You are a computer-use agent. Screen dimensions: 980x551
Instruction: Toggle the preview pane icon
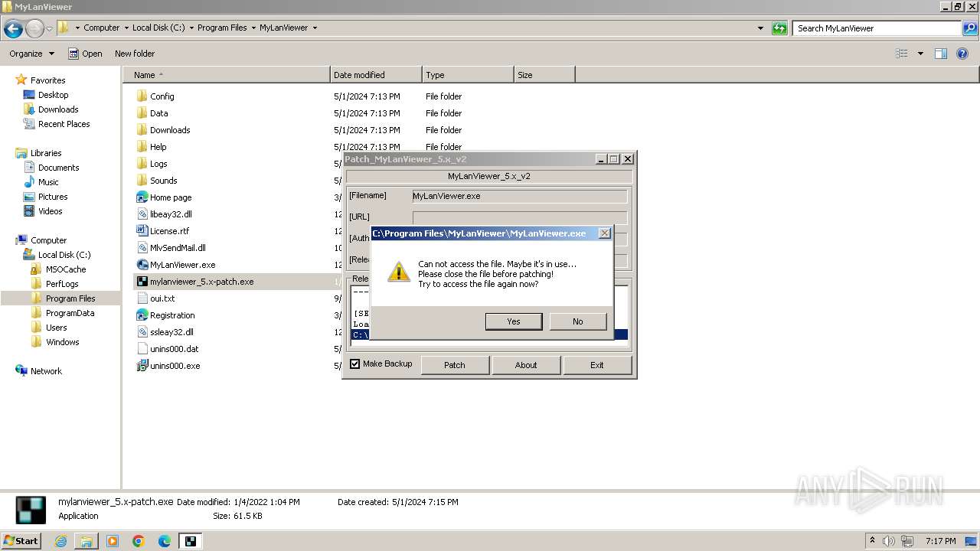941,54
